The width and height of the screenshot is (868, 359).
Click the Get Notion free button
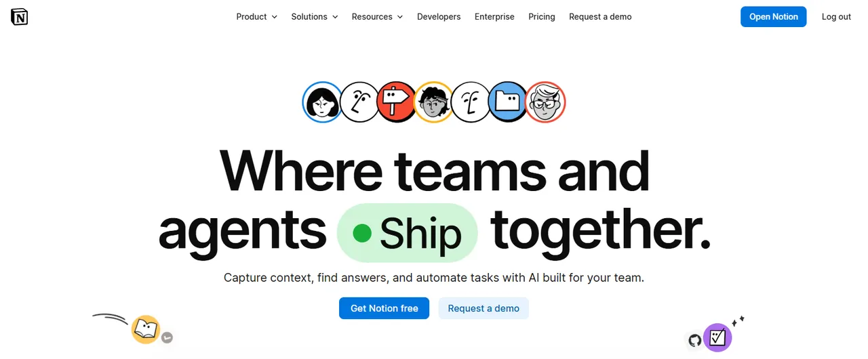[x=384, y=308]
